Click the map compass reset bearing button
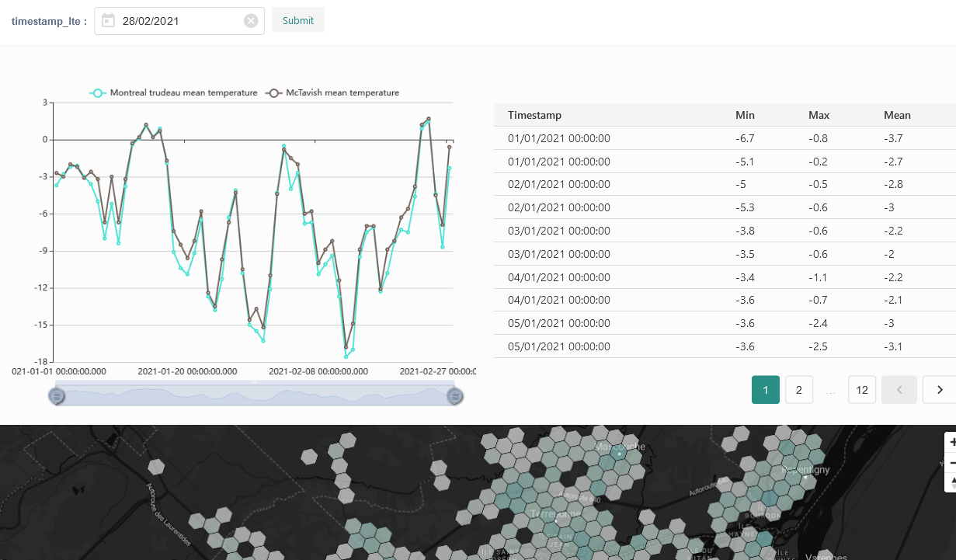Viewport: 956px width, 560px height. coord(951,482)
